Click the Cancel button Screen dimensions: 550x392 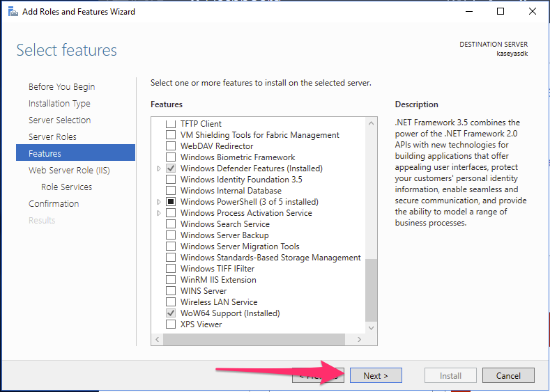pos(508,375)
